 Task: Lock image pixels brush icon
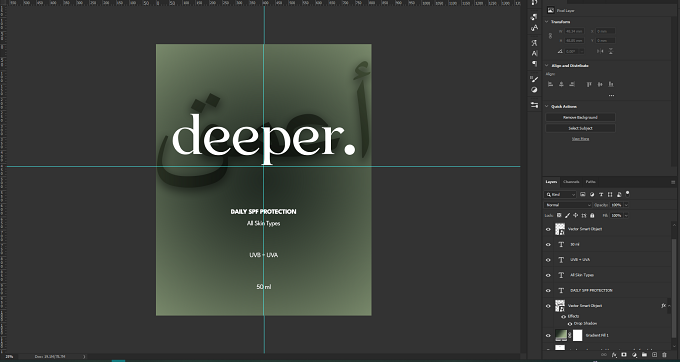click(567, 215)
